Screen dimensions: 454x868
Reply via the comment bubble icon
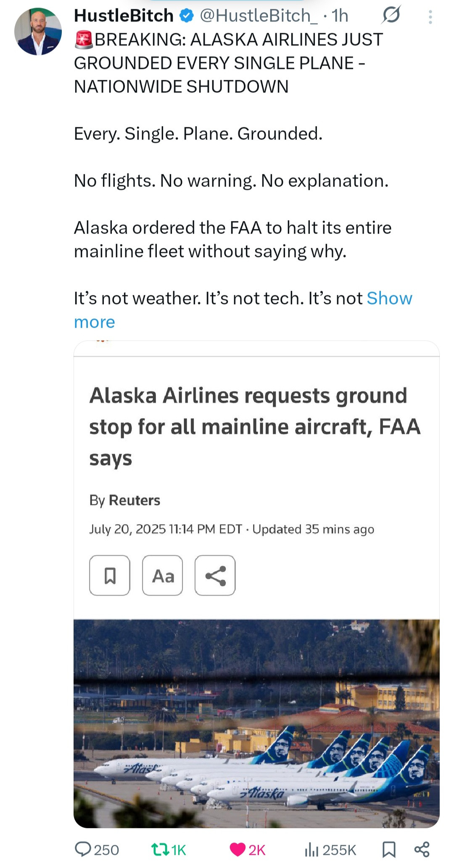(83, 850)
